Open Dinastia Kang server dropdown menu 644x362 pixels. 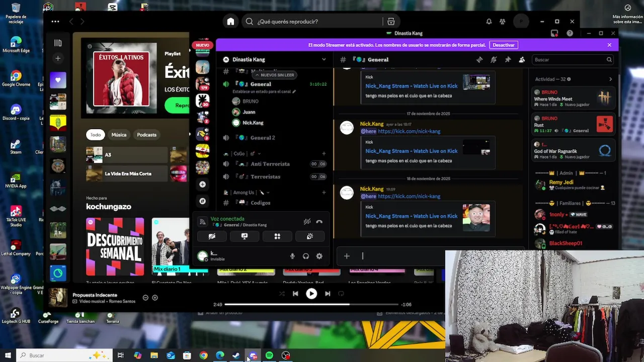pyautogui.click(x=324, y=59)
